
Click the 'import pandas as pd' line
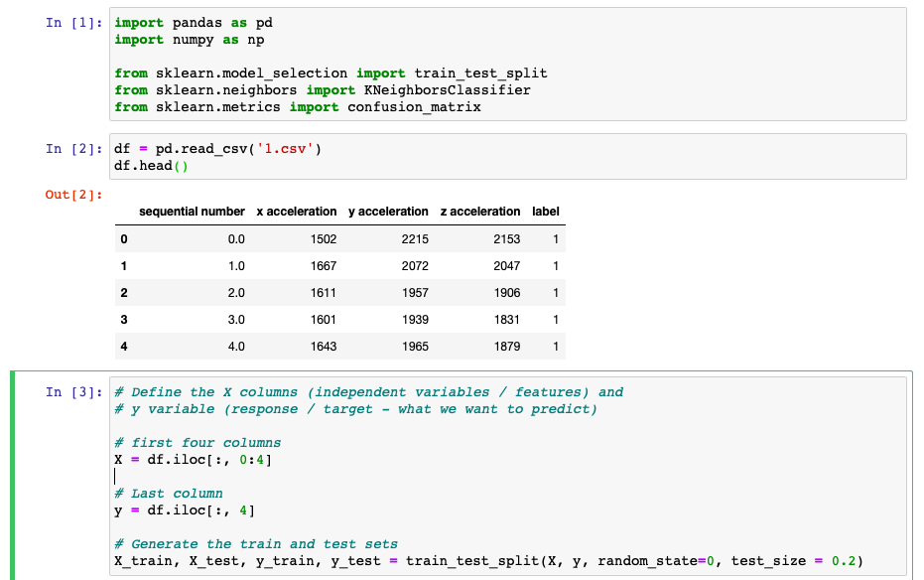[194, 23]
